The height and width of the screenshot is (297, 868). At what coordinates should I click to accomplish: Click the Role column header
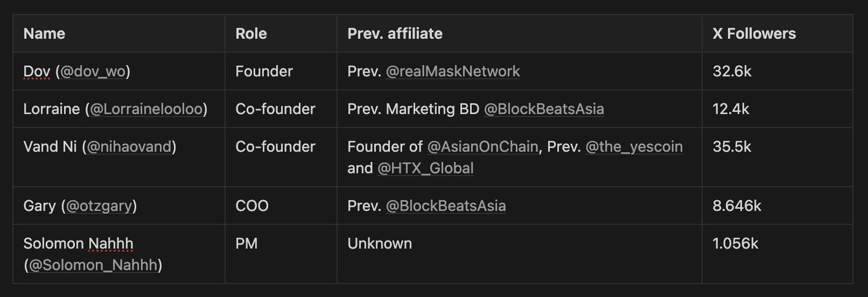[x=251, y=34]
